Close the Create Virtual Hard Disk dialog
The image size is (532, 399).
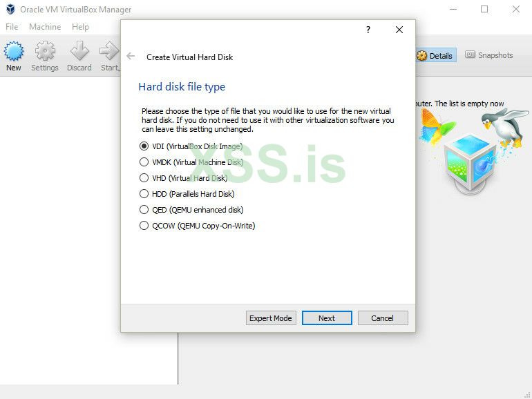[x=399, y=30]
